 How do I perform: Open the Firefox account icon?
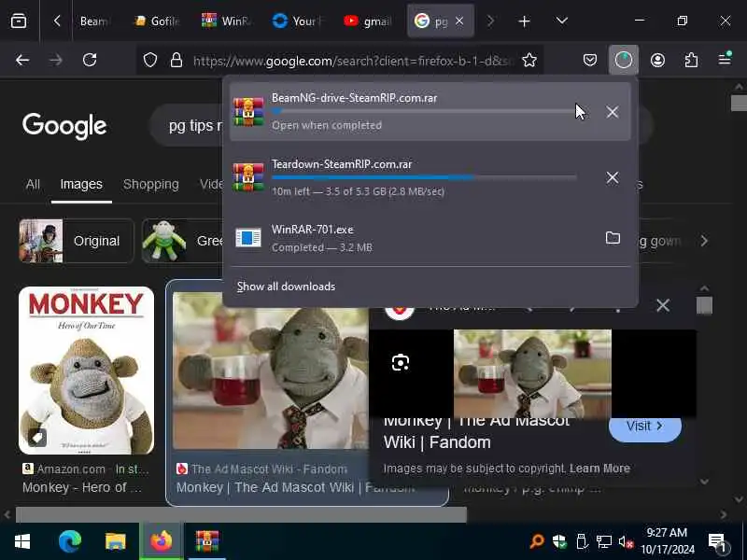(657, 60)
